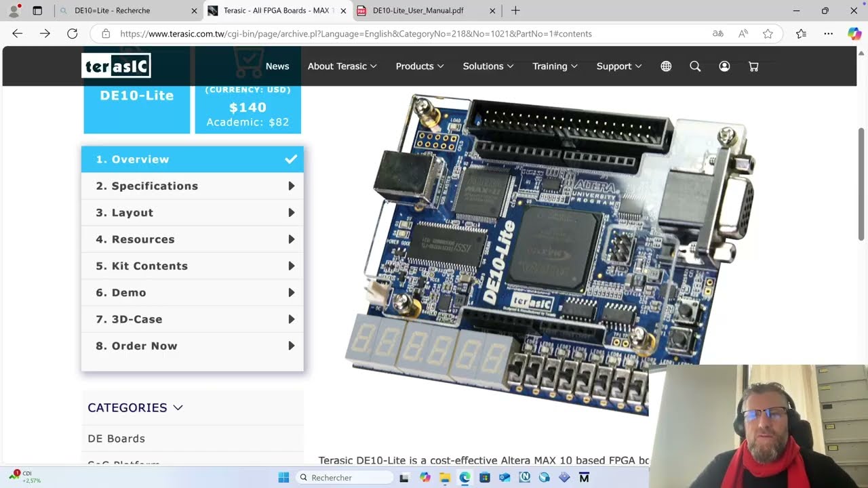Open browser profile avatar icon

14,11
